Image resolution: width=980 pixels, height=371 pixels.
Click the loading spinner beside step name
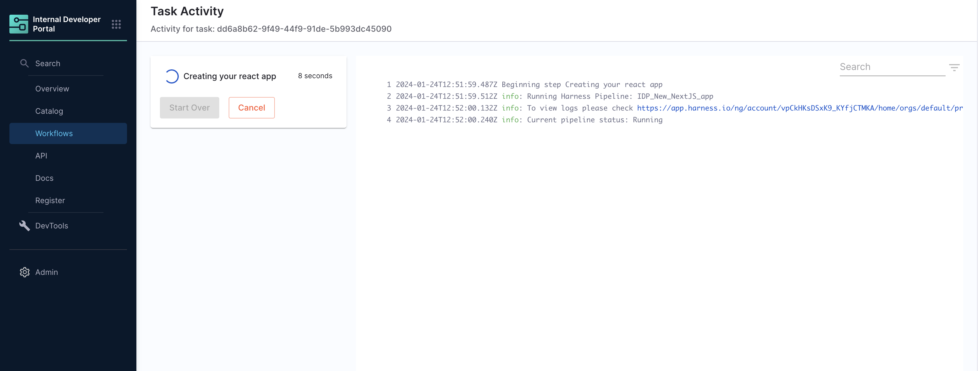tap(172, 76)
